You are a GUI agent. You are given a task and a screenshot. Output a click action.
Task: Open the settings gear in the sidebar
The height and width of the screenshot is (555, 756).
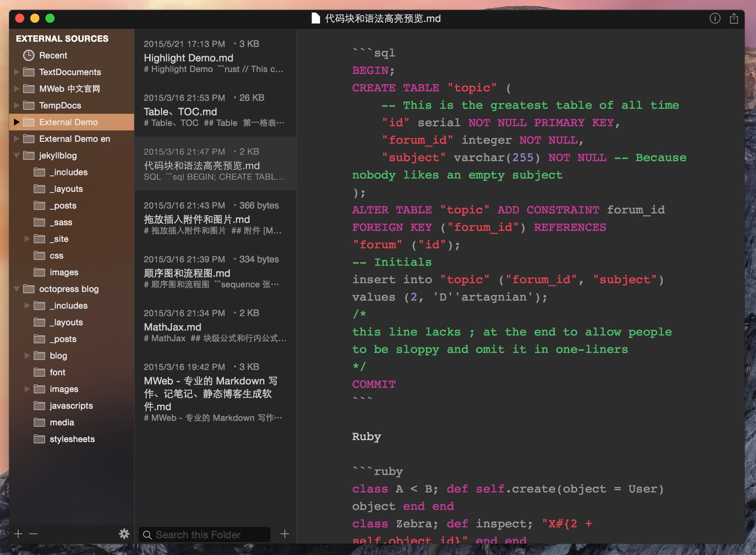tap(124, 534)
